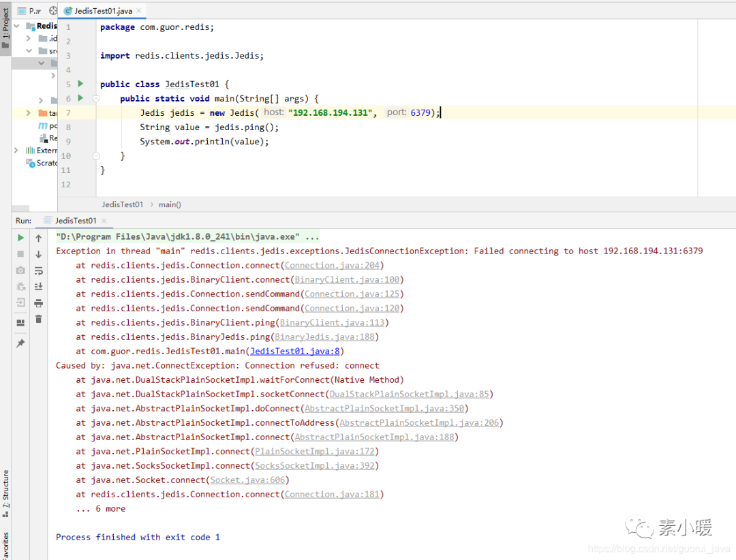Collapse the Redis project root node
736x560 pixels.
coord(17,25)
